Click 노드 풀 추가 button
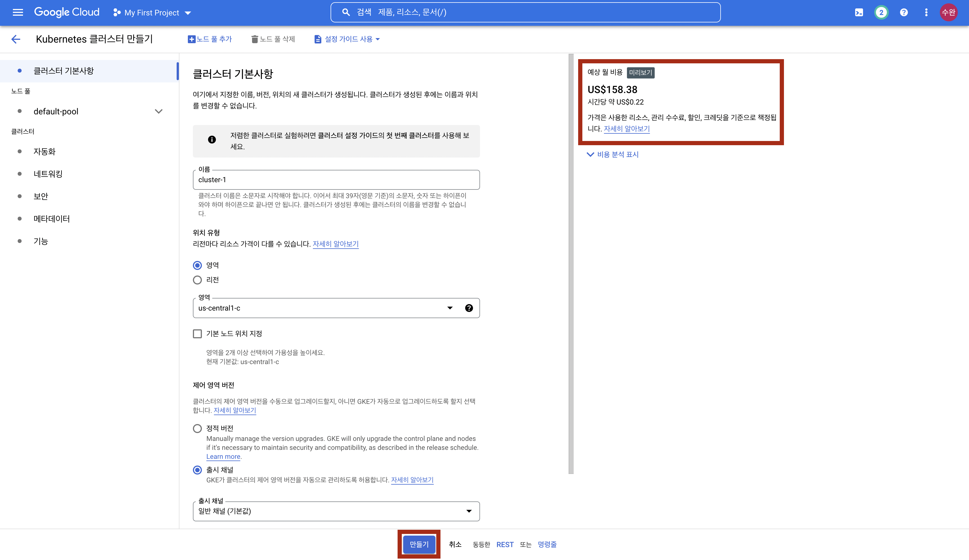Image resolution: width=969 pixels, height=560 pixels. (x=210, y=39)
